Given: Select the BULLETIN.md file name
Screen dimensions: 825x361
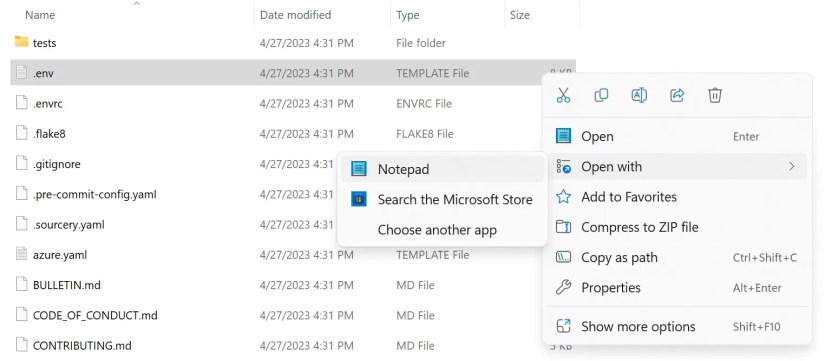Looking at the screenshot, I should pos(66,285).
